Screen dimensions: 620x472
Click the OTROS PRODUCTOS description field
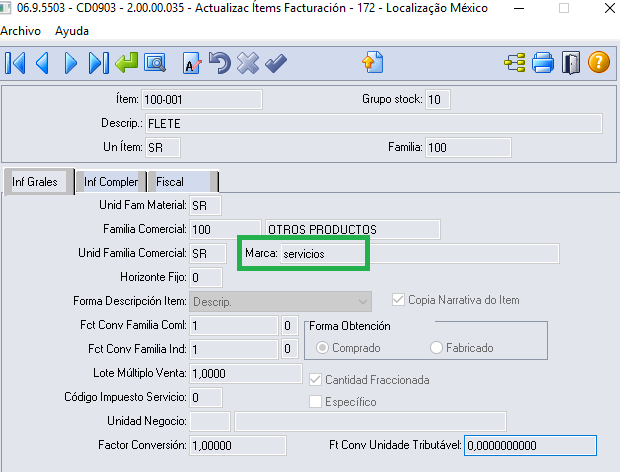pos(353,229)
